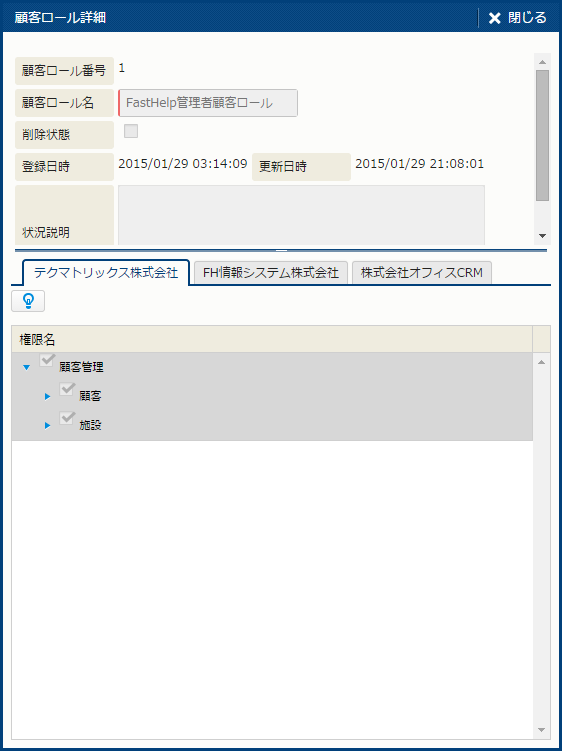Viewport: 562px width, 751px height.
Task: Expand the 施設 tree node
Action: pyautogui.click(x=47, y=425)
